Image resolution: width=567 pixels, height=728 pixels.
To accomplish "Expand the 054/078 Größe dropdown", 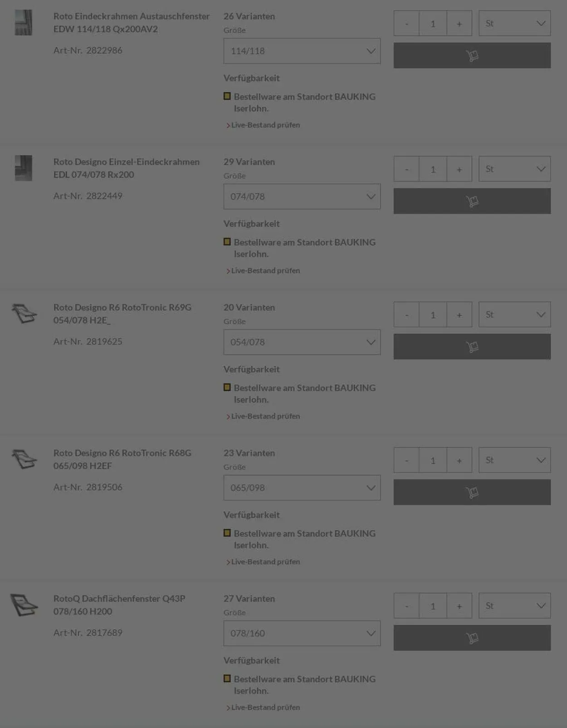I will tap(302, 342).
